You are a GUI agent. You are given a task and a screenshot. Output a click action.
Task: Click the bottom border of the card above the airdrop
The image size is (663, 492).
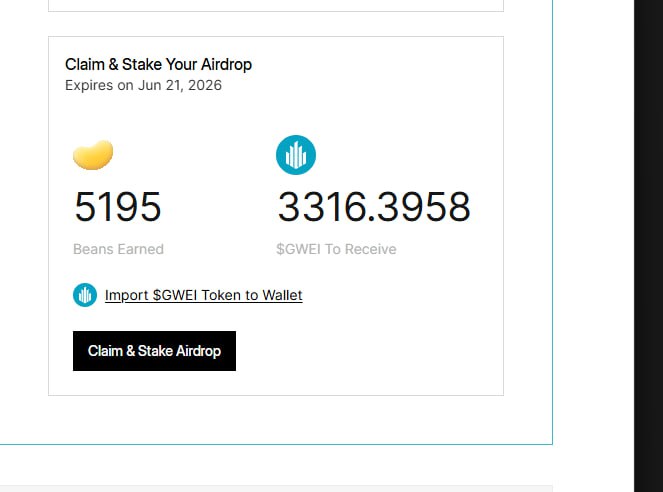275,12
